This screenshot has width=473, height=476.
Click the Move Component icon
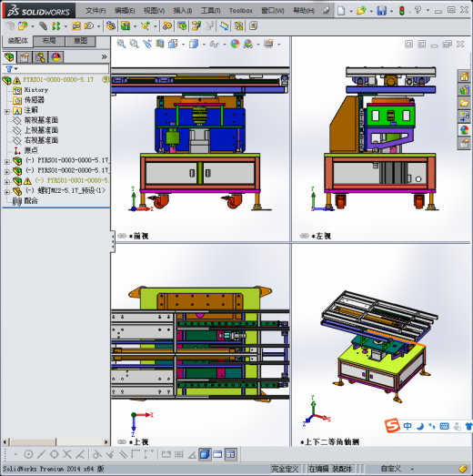(x=89, y=26)
